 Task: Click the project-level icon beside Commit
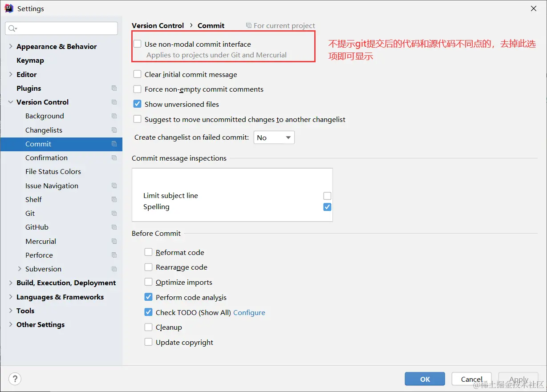point(114,144)
